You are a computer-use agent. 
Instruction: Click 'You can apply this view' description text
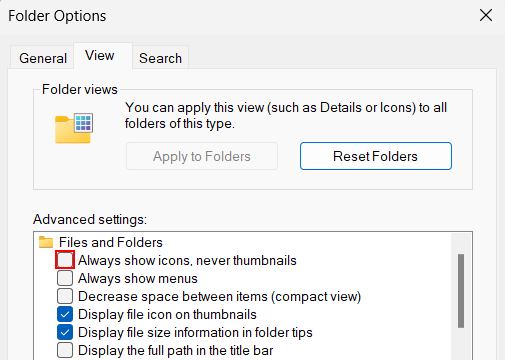point(286,115)
